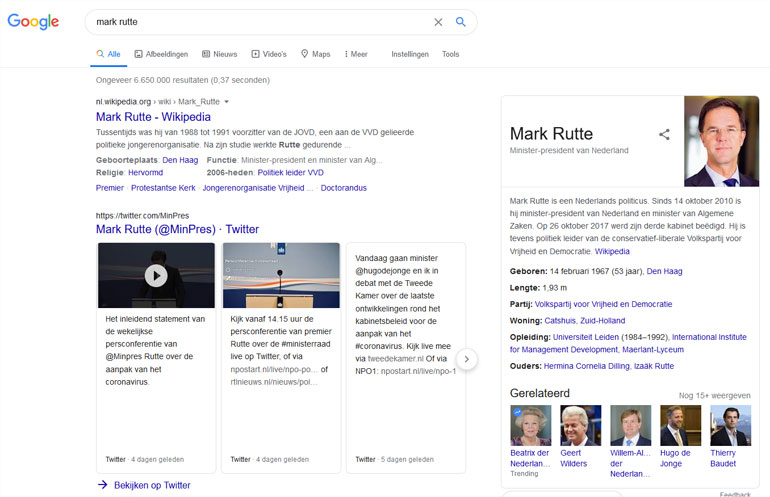Open Hermina Cornelia Dilling link
Viewport: 770px width, 497px height.
(x=586, y=366)
